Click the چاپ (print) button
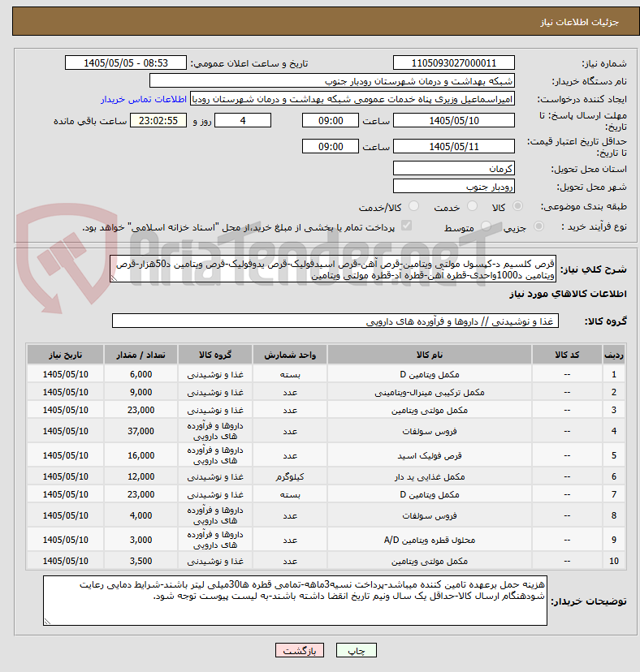 coord(356,651)
